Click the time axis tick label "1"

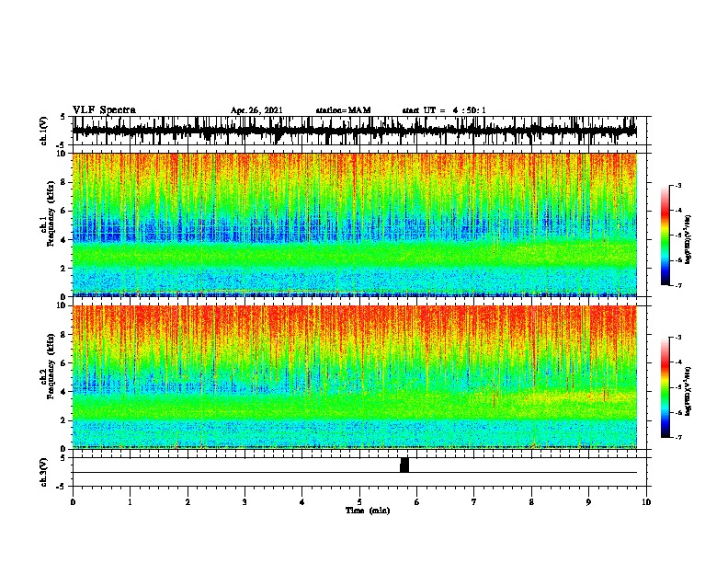pos(130,502)
